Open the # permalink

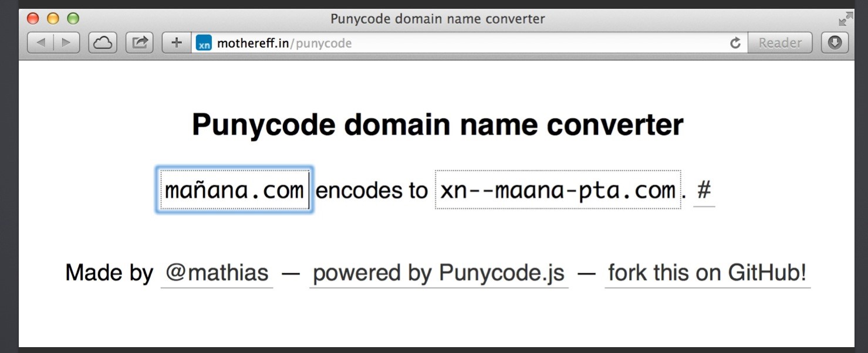click(704, 191)
